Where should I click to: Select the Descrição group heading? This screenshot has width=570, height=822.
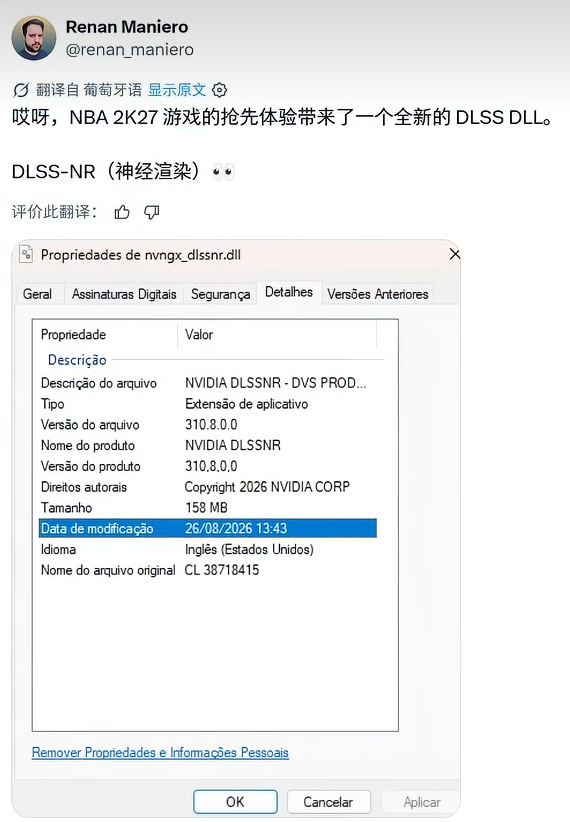click(77, 360)
